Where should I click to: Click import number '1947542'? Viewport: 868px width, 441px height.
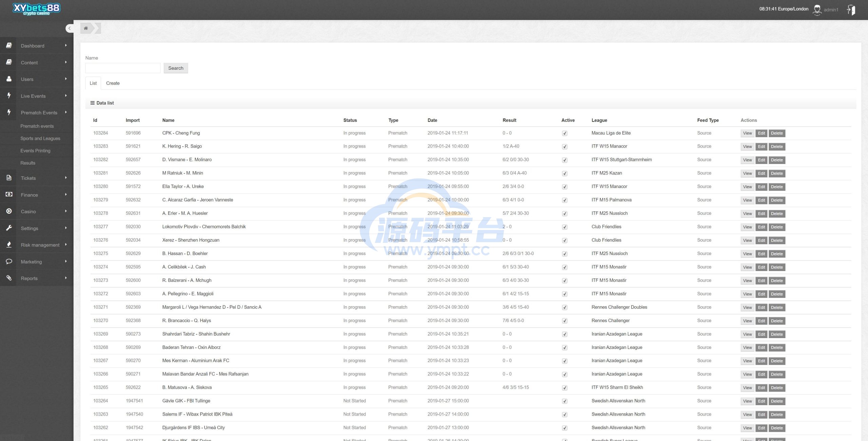134,428
